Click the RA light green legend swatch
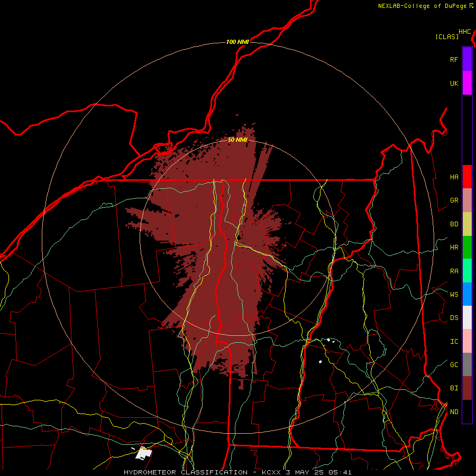 (467, 271)
